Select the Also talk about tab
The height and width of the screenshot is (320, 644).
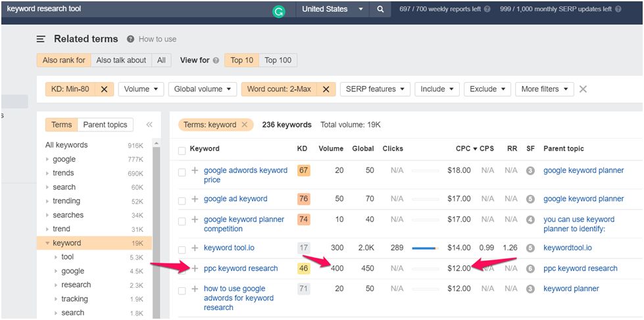[x=121, y=60]
